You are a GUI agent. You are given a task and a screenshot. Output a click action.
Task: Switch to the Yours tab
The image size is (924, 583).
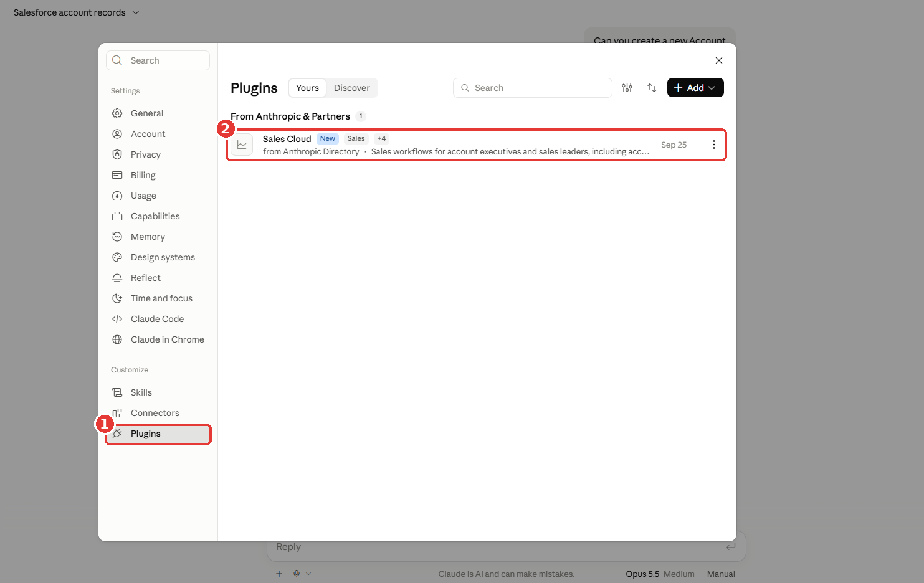click(307, 88)
